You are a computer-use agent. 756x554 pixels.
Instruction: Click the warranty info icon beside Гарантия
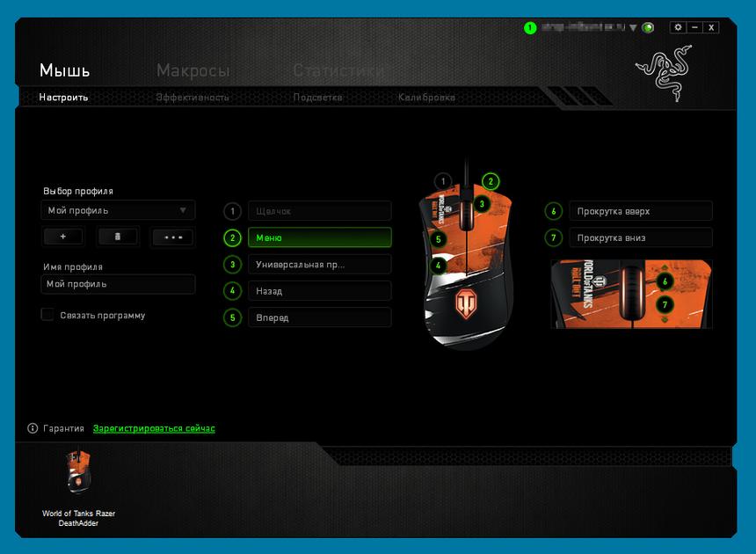(33, 428)
